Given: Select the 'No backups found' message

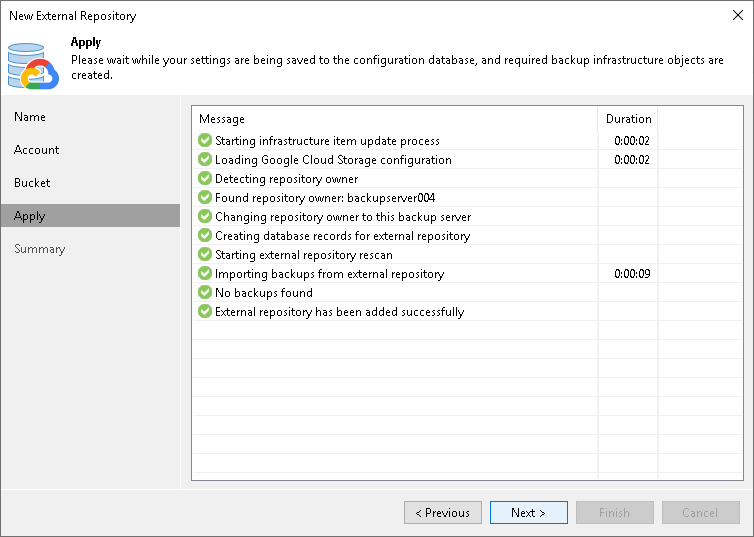Looking at the screenshot, I should [x=264, y=293].
